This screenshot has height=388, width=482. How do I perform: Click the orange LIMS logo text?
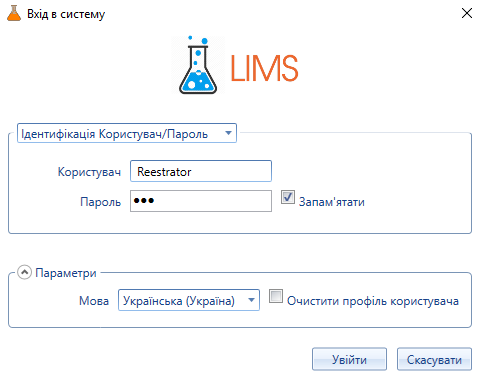(x=264, y=68)
